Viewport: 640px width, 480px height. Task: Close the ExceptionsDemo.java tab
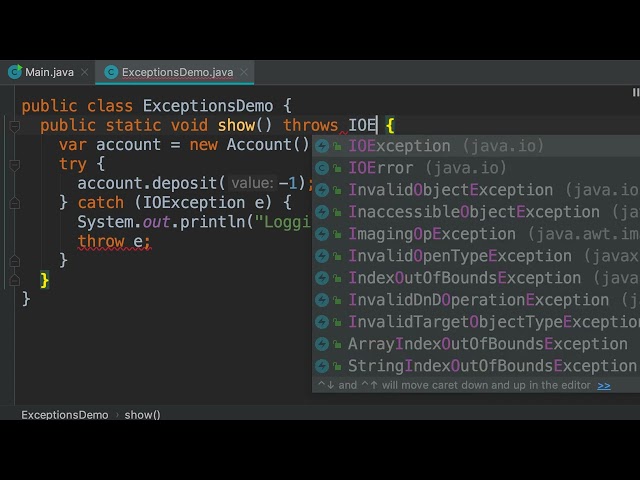coord(244,72)
